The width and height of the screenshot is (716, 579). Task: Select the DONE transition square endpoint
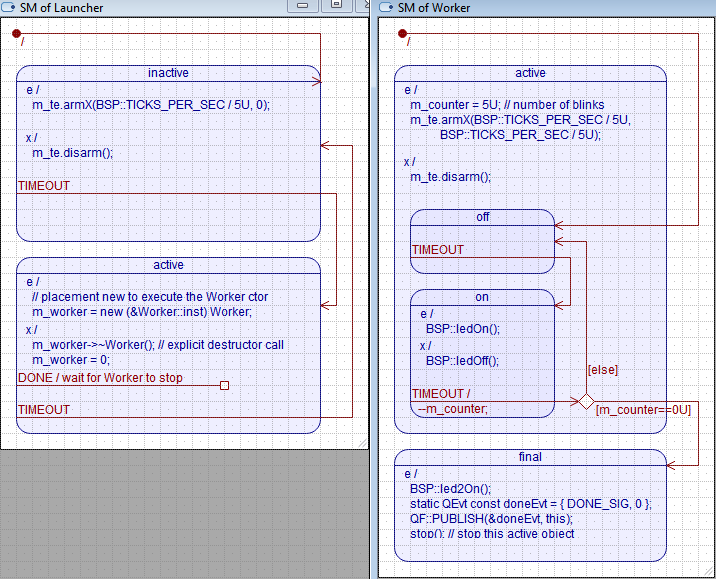tap(224, 385)
